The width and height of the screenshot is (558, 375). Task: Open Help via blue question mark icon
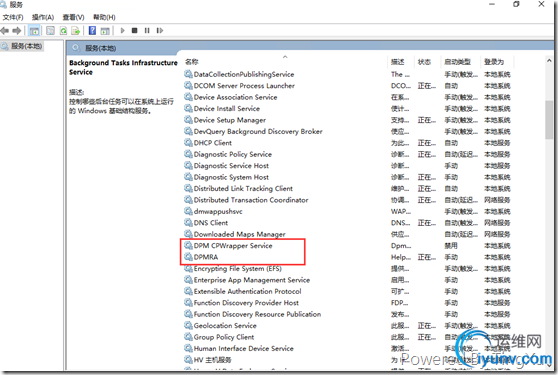[x=92, y=31]
